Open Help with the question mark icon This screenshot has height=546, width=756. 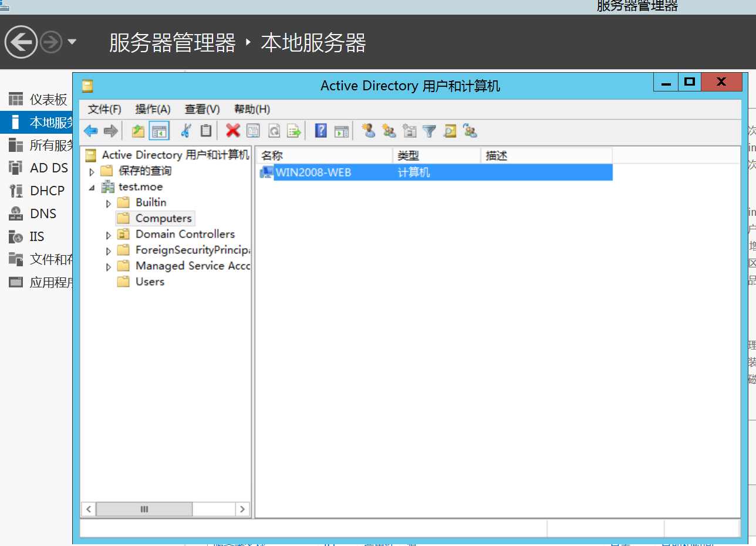[320, 131]
